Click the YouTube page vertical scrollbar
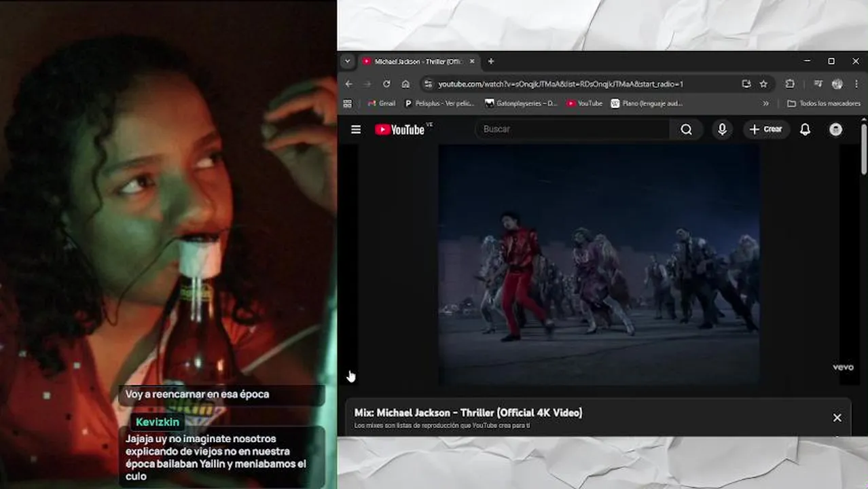 pyautogui.click(x=864, y=149)
